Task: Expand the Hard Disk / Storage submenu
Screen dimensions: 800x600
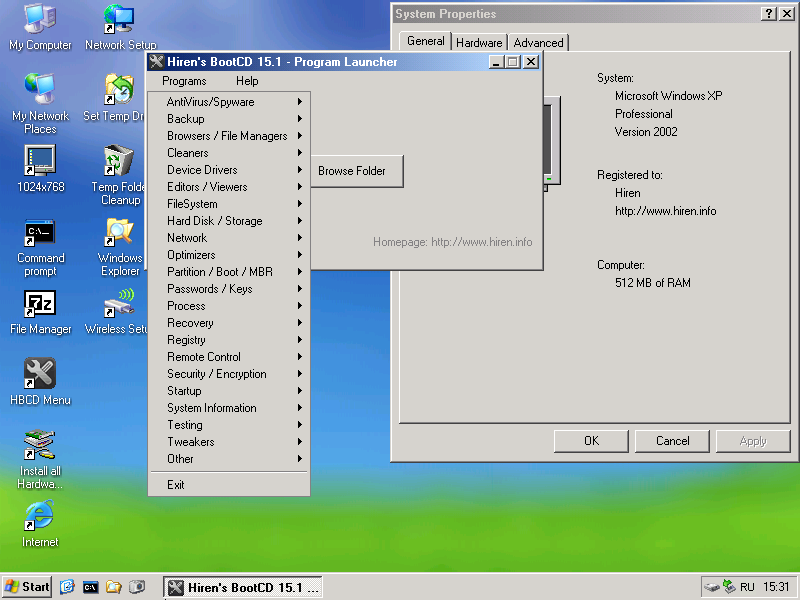Action: [x=229, y=221]
